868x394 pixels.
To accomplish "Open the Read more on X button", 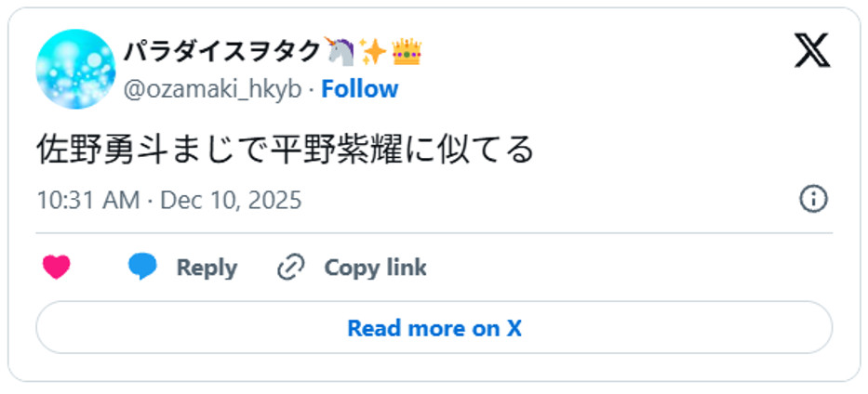I will point(434,328).
